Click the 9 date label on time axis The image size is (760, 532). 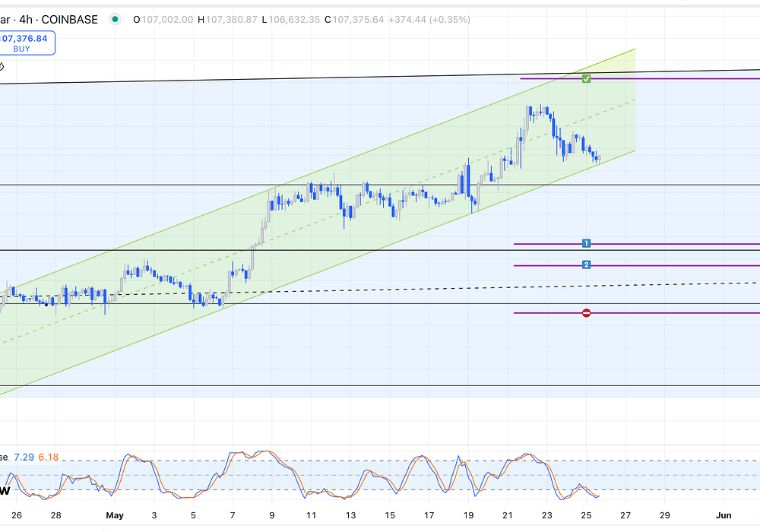pos(271,515)
